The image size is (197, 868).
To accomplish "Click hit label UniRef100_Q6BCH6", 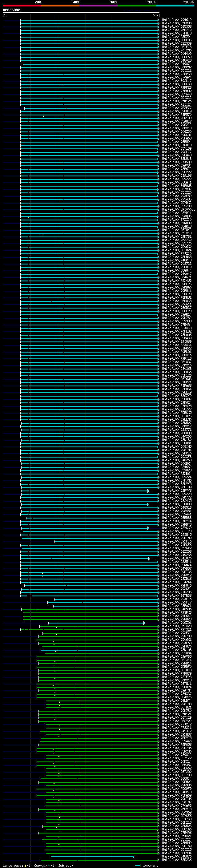I will coord(177,40).
